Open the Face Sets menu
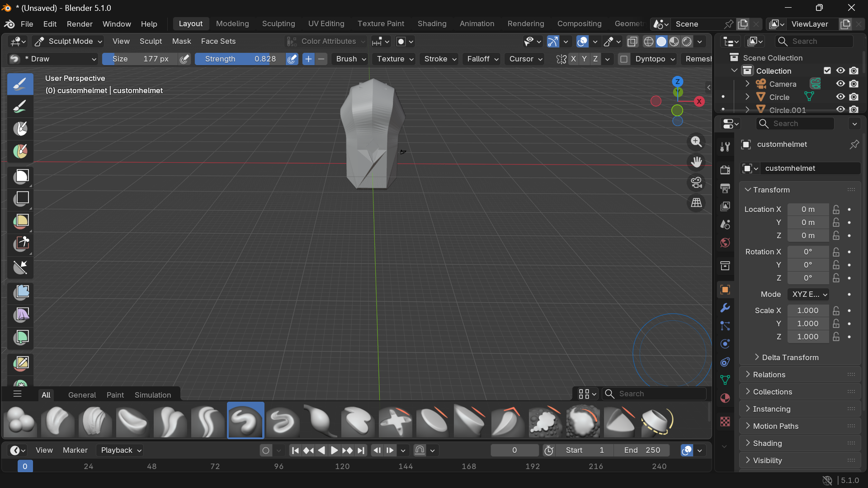Image resolution: width=868 pixels, height=488 pixels. (x=218, y=41)
